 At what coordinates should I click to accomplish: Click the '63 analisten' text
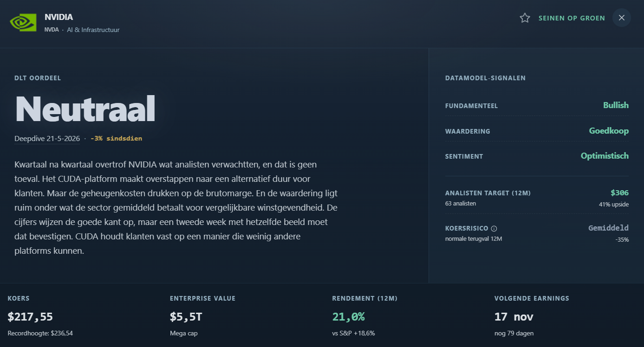click(x=460, y=203)
